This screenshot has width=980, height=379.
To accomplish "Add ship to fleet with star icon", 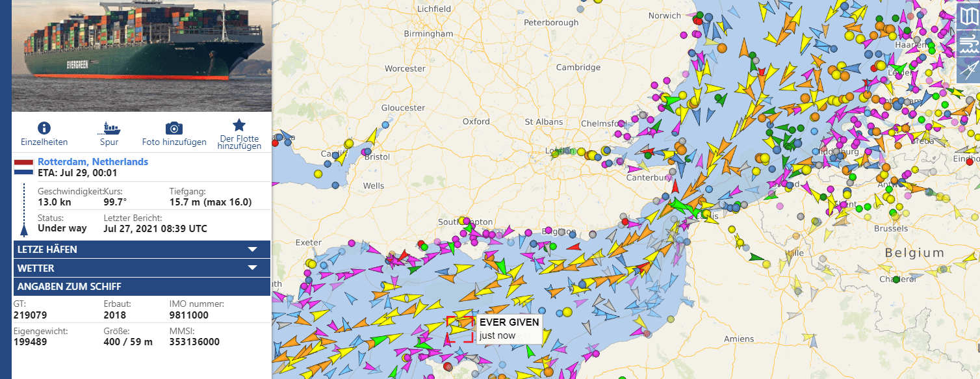I will (239, 125).
